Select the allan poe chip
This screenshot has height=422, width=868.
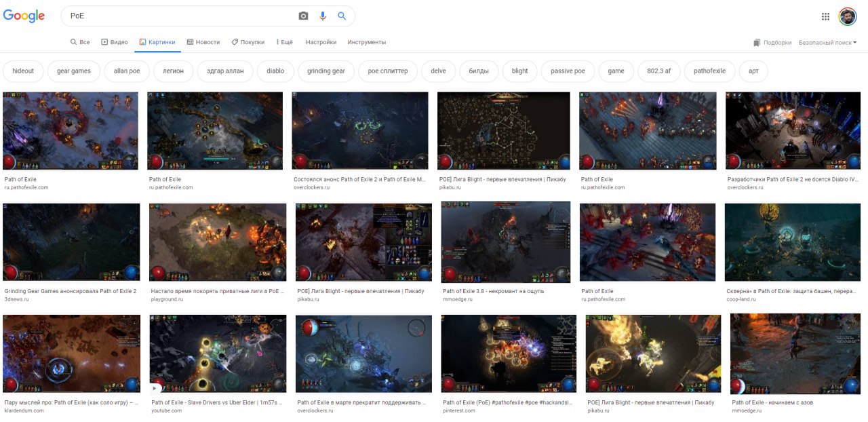click(x=127, y=71)
